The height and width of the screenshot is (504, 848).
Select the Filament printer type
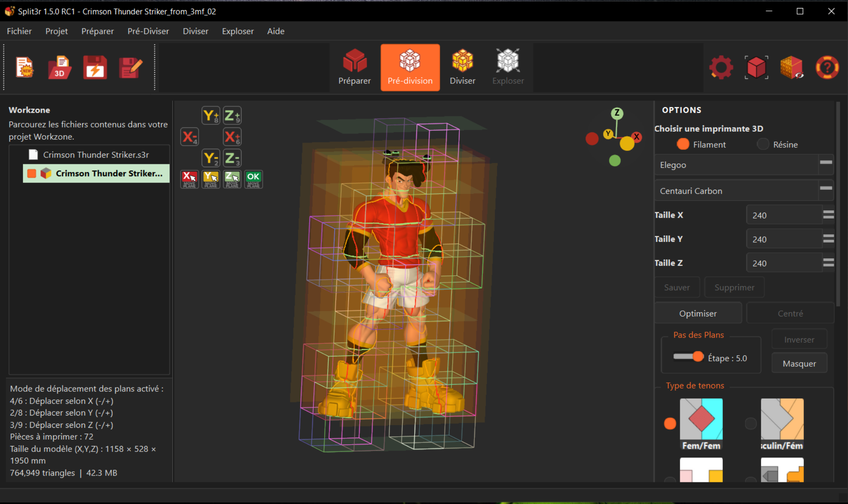click(683, 144)
